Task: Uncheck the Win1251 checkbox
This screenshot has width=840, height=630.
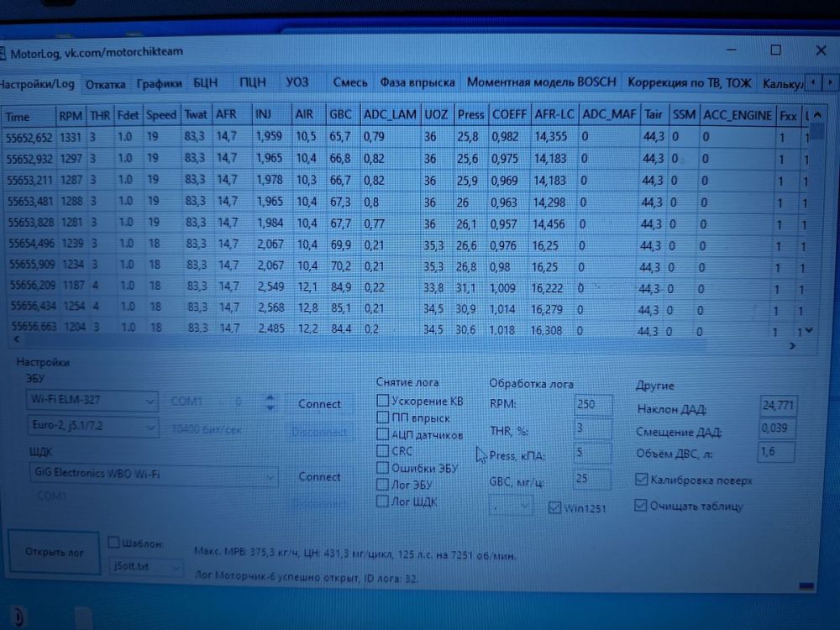Action: 554,507
